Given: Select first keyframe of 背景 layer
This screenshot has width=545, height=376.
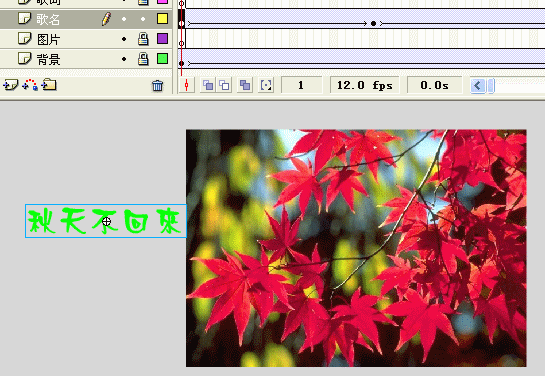Looking at the screenshot, I should point(181,63).
